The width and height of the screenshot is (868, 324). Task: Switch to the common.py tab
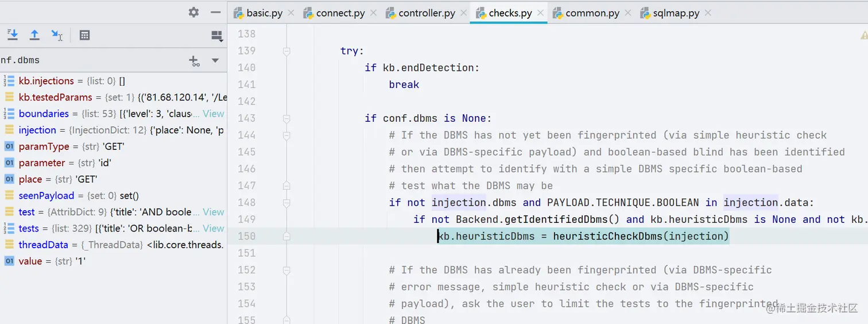coord(592,13)
